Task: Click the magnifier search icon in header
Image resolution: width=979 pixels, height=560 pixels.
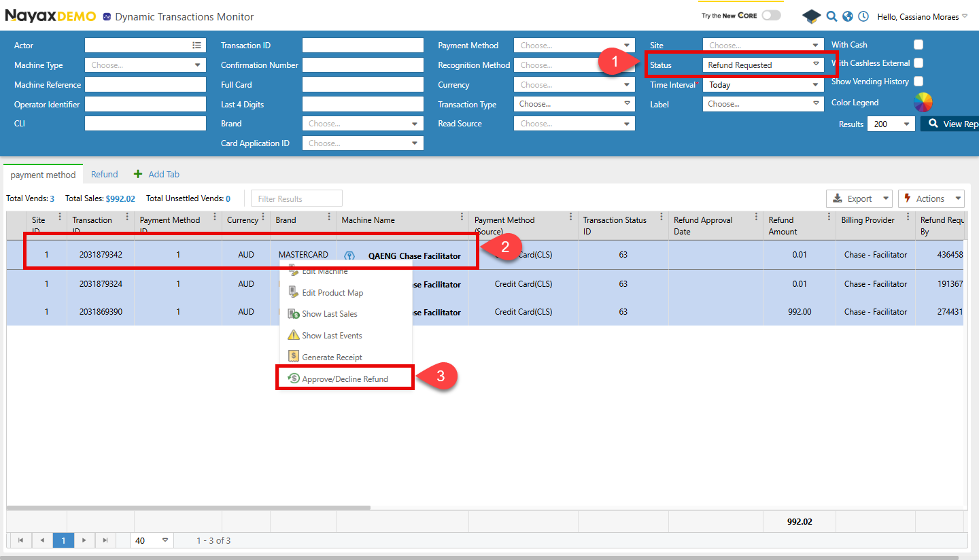Action: (x=831, y=16)
